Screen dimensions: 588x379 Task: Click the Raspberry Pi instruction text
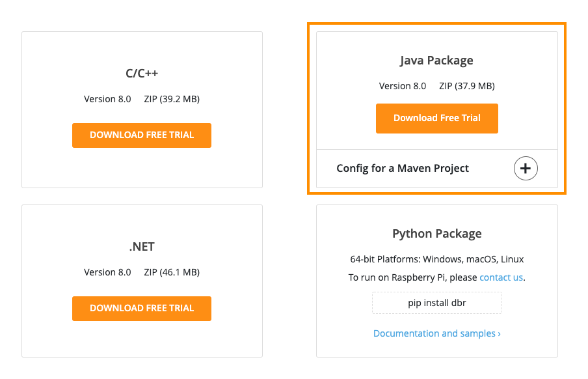(412, 277)
